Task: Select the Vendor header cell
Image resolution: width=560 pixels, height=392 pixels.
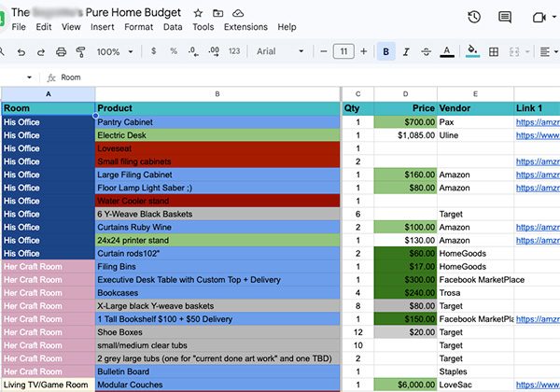Action: [x=475, y=108]
